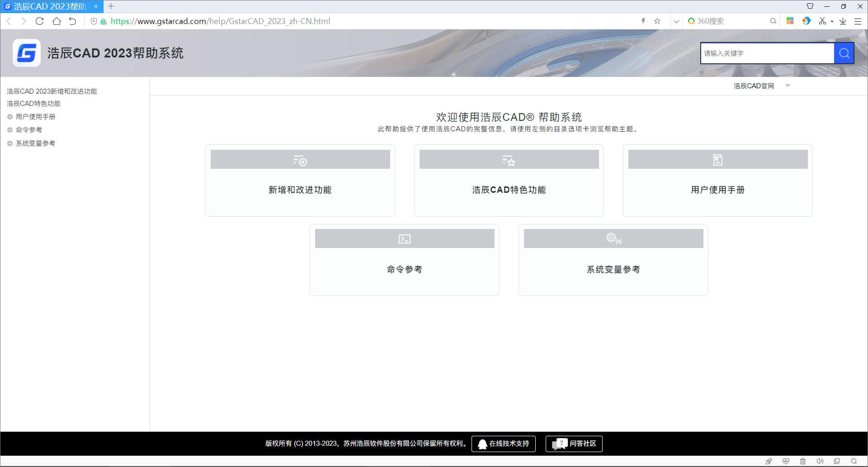
Task: Open 浩辰CAD 2023新增和改进功能 in sidebar
Action: coord(52,91)
